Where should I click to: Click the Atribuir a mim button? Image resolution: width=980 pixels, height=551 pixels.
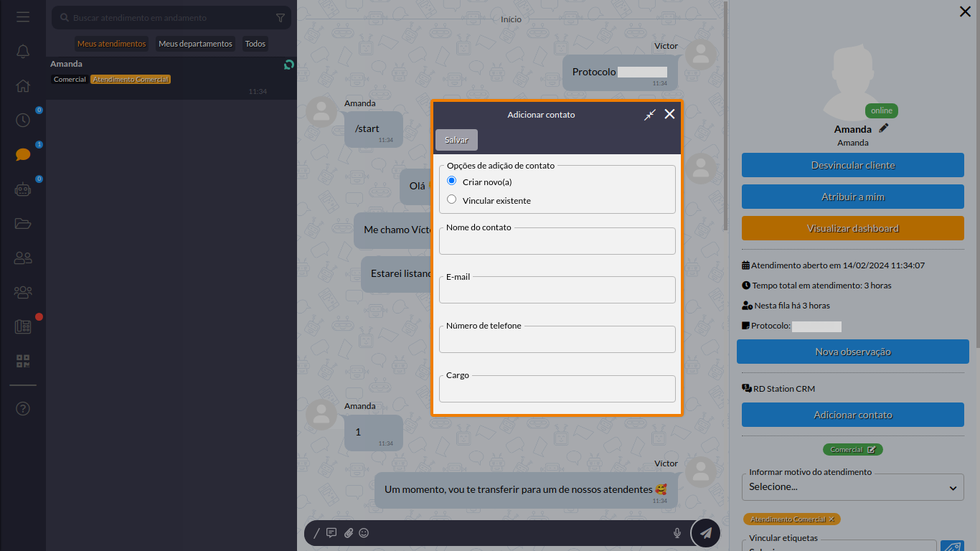853,197
